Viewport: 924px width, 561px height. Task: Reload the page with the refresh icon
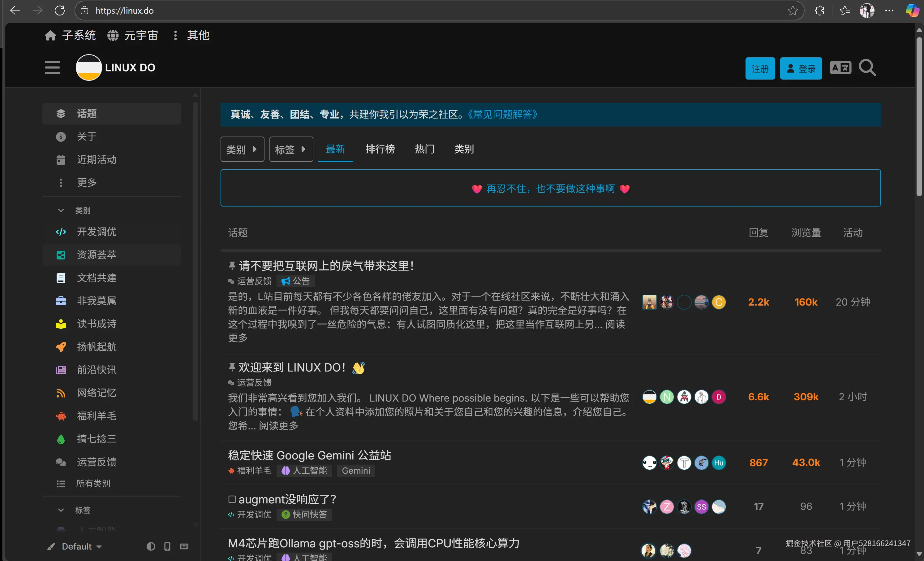click(x=60, y=10)
